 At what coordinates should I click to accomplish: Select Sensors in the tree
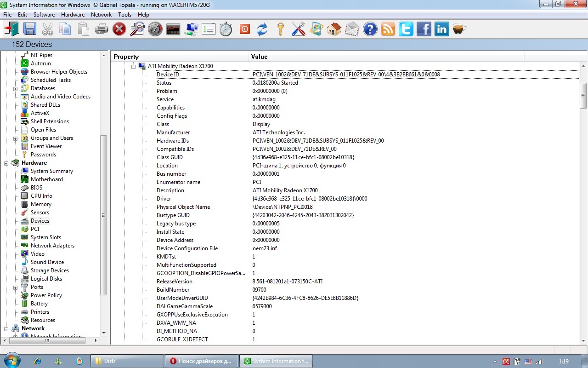(40, 213)
